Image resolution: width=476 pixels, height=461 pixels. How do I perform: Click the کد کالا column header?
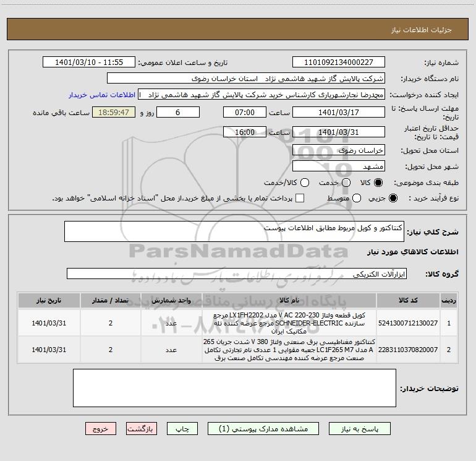point(408,301)
